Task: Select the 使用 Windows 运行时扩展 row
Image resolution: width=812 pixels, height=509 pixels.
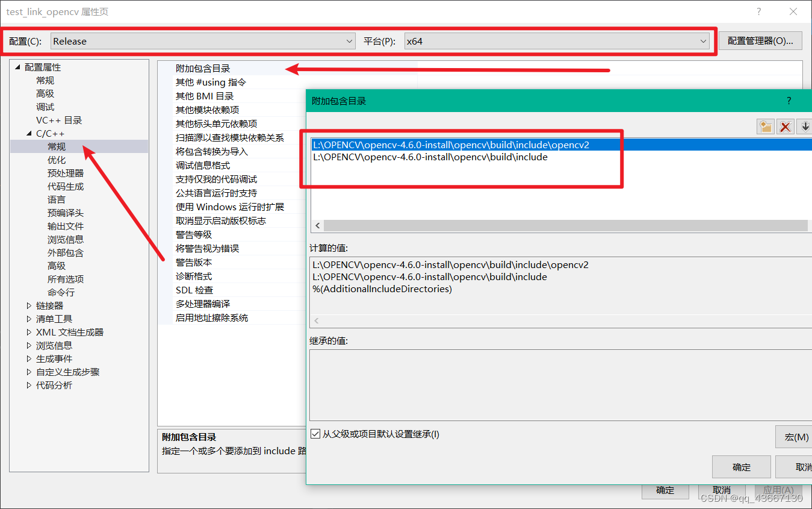Action: tap(231, 207)
